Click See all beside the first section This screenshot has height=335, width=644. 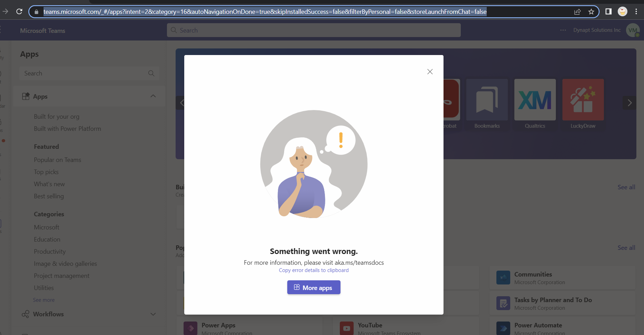[x=626, y=187]
